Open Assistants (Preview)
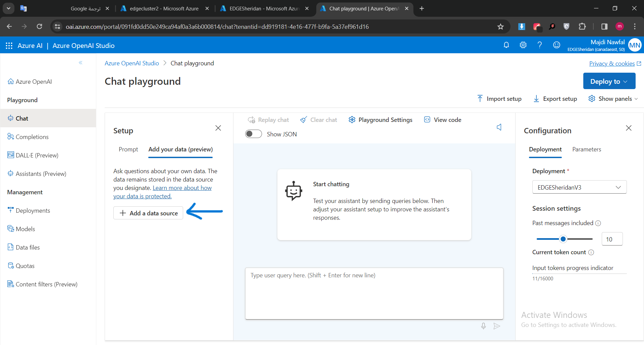 click(41, 174)
